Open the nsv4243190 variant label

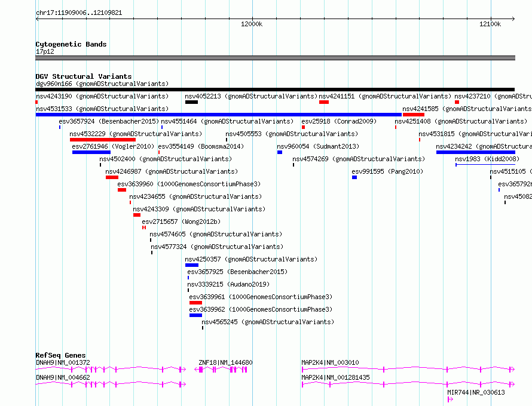pos(102,96)
